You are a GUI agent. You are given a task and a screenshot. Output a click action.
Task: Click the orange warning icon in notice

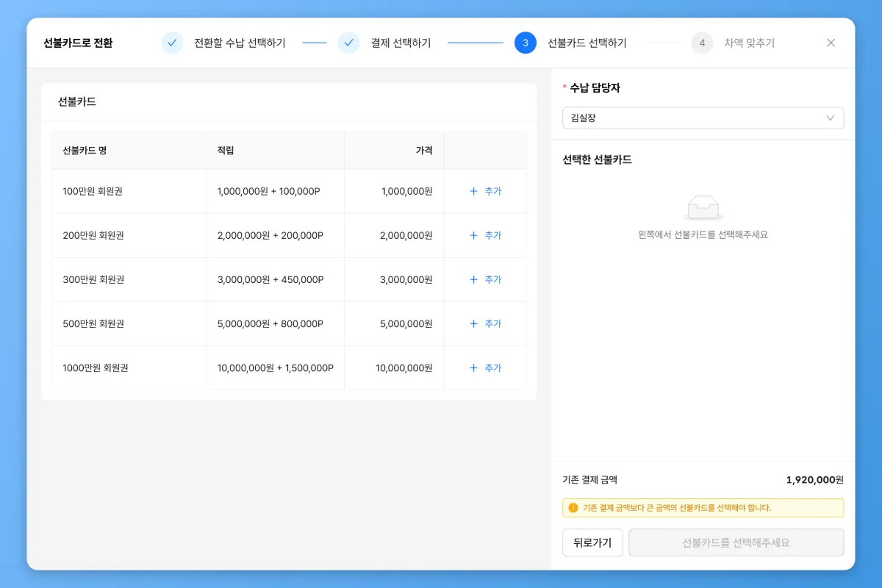click(573, 508)
